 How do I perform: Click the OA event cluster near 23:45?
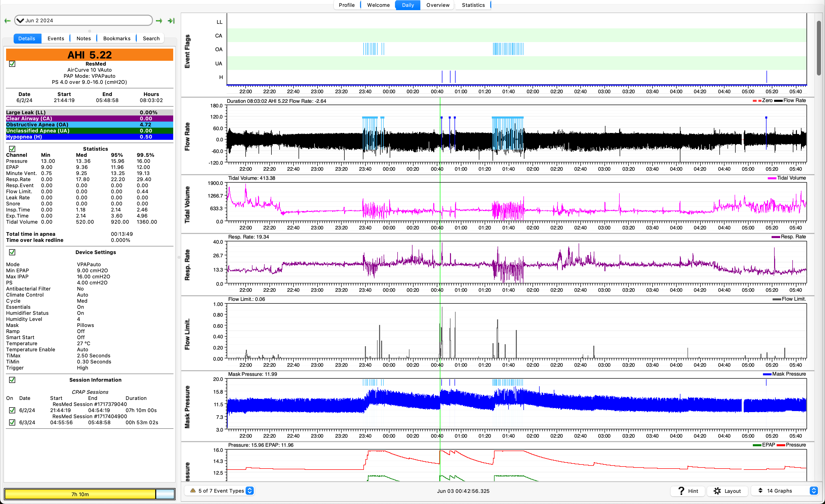pyautogui.click(x=373, y=49)
